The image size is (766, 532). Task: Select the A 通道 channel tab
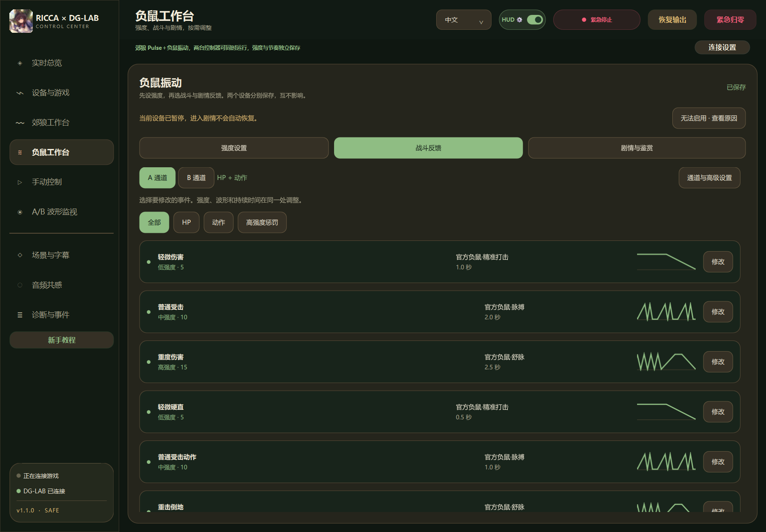point(157,177)
